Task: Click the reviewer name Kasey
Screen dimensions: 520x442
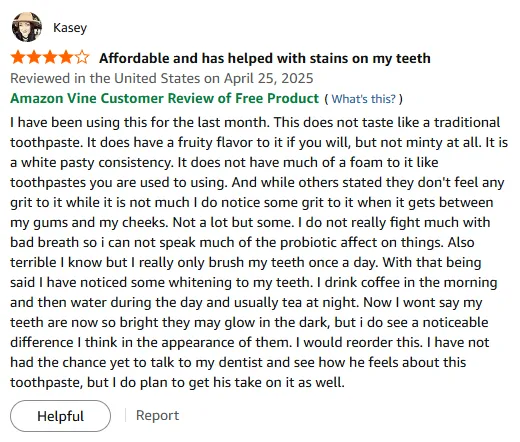Action: click(x=70, y=28)
